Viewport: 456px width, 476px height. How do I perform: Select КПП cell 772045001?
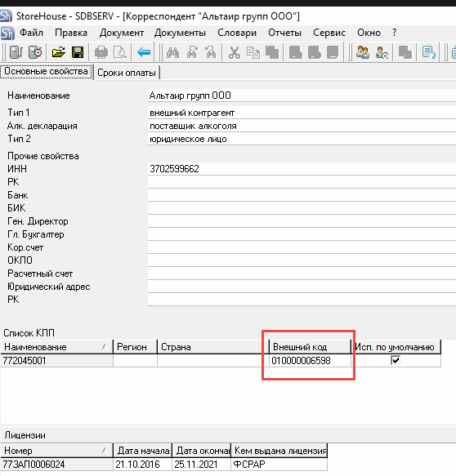click(x=56, y=361)
